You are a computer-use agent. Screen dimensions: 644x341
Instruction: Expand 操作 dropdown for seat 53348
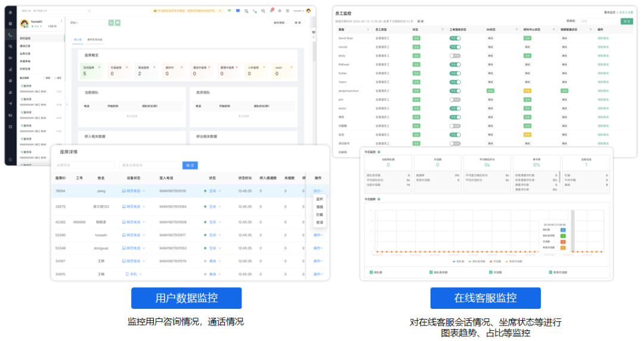(318, 248)
